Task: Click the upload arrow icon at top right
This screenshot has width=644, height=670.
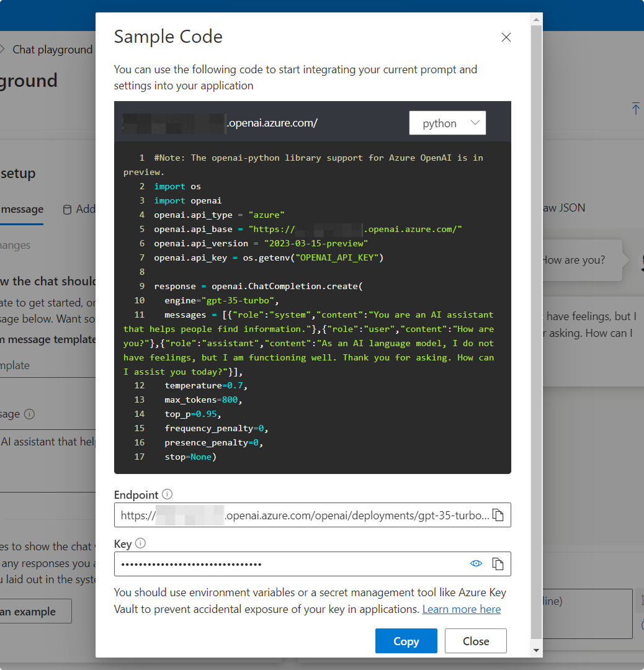Action: point(635,109)
